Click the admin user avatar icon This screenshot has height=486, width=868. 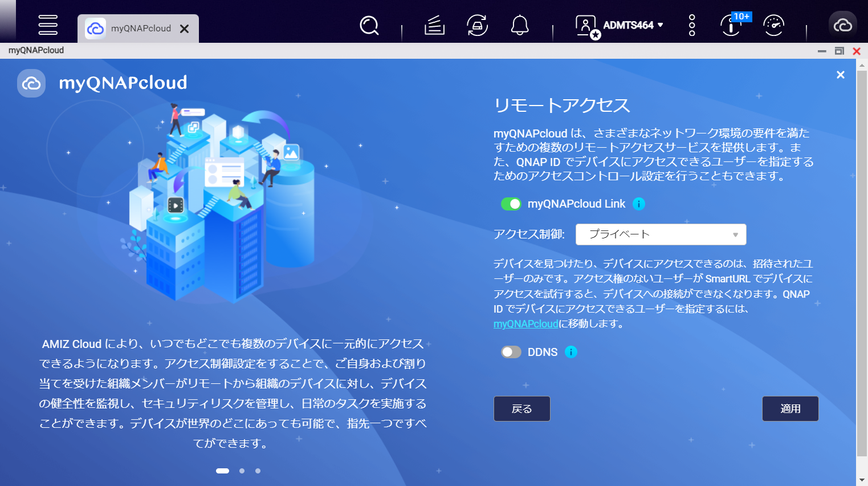pyautogui.click(x=586, y=26)
